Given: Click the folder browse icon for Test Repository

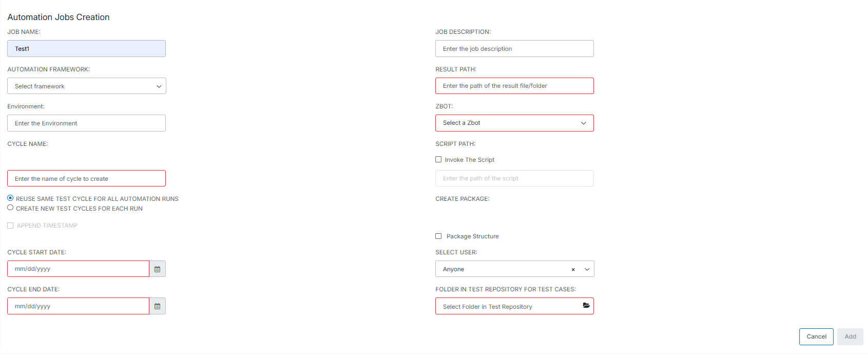Looking at the screenshot, I should (x=586, y=306).
